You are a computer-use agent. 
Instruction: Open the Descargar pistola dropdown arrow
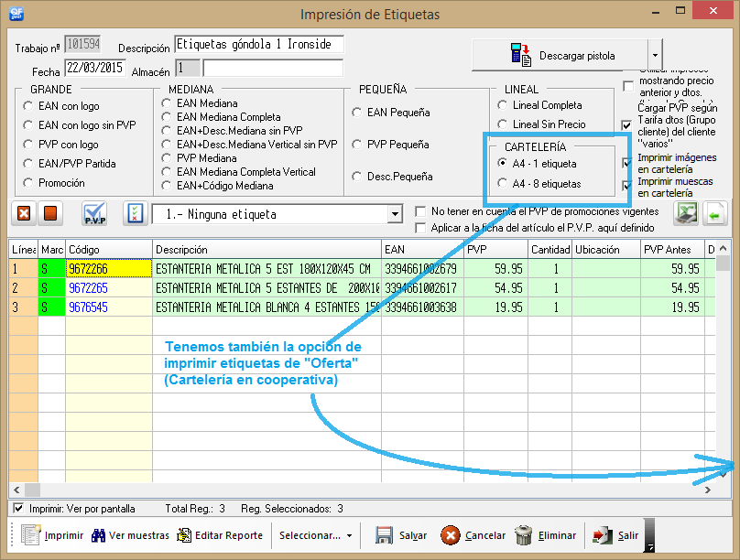pyautogui.click(x=655, y=55)
